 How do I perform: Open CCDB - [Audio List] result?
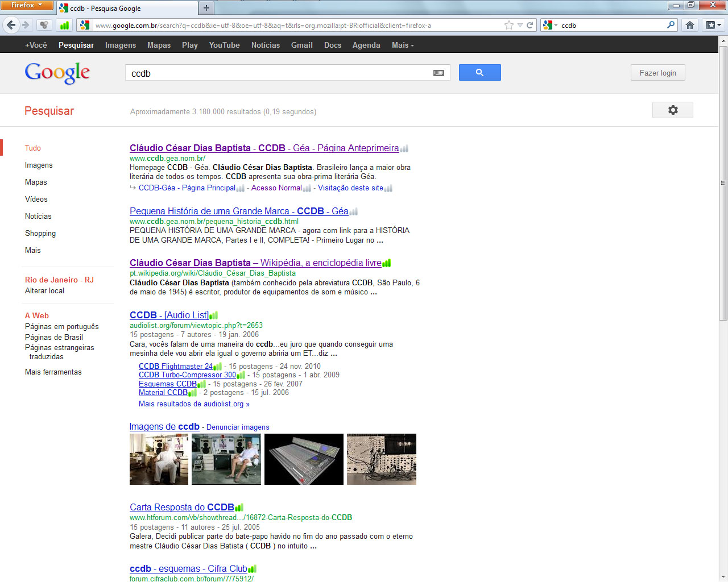click(169, 315)
